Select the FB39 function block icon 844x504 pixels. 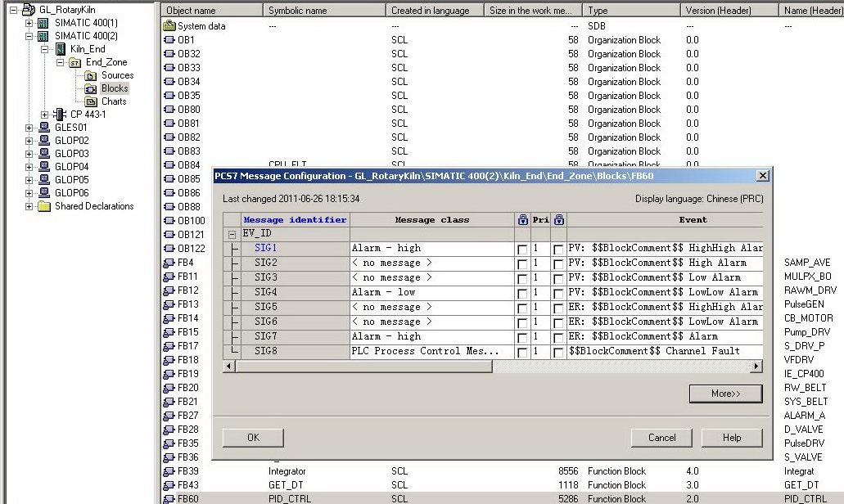click(x=169, y=471)
